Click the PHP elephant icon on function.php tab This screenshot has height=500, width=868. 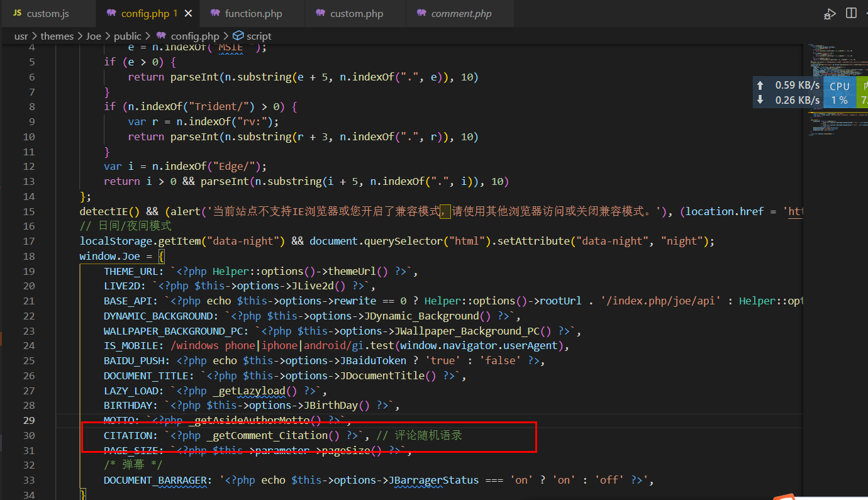pos(215,13)
